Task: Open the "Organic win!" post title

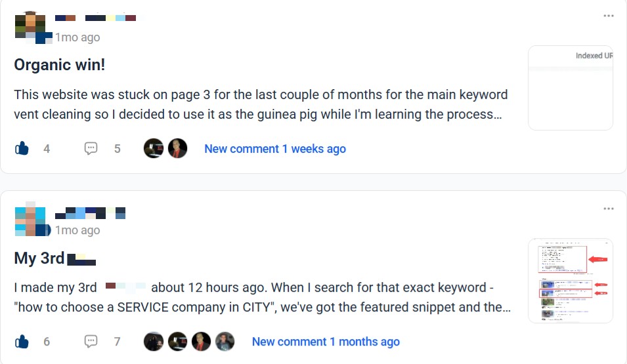Action: coord(59,65)
